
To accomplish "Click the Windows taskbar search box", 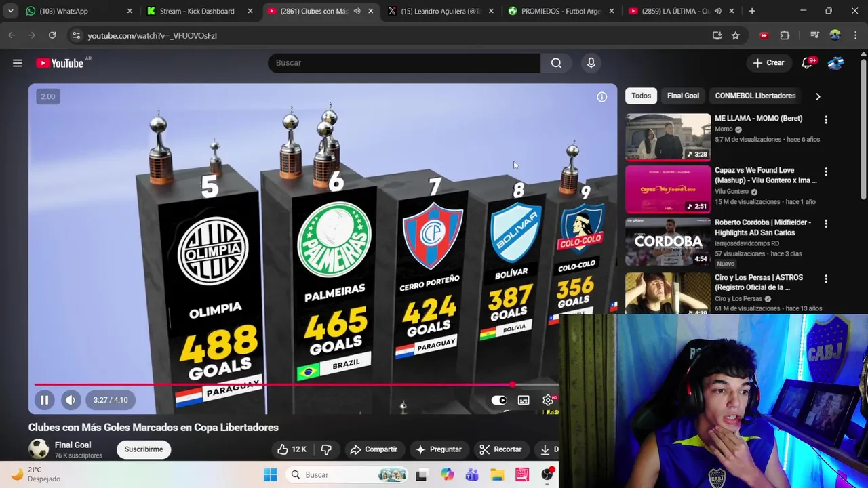I will click(347, 474).
